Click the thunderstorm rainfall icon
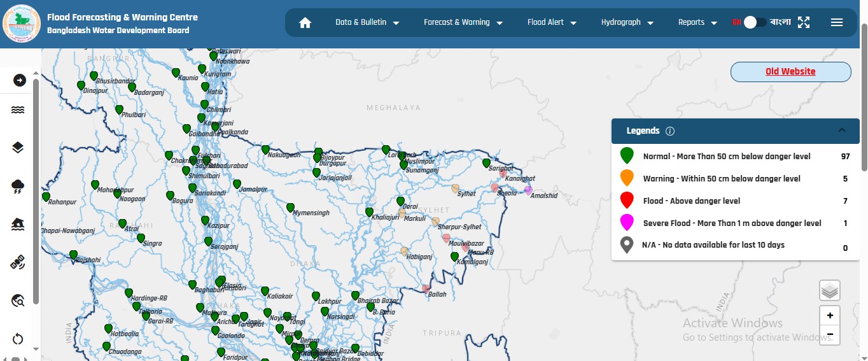The image size is (868, 361). tap(18, 187)
